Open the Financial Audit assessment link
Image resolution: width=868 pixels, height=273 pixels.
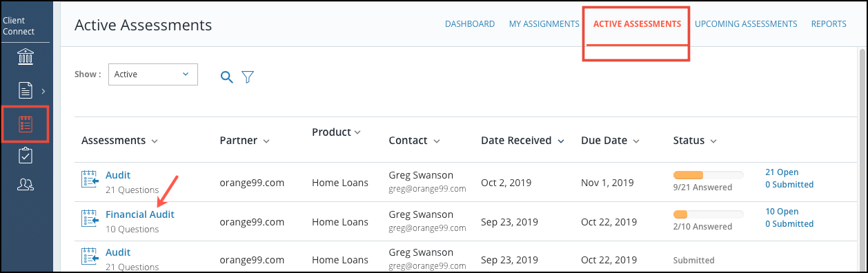click(140, 214)
